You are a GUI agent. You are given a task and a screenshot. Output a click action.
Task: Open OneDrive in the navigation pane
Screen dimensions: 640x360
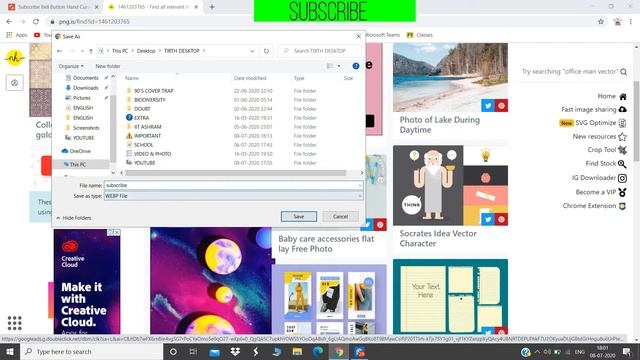click(80, 151)
